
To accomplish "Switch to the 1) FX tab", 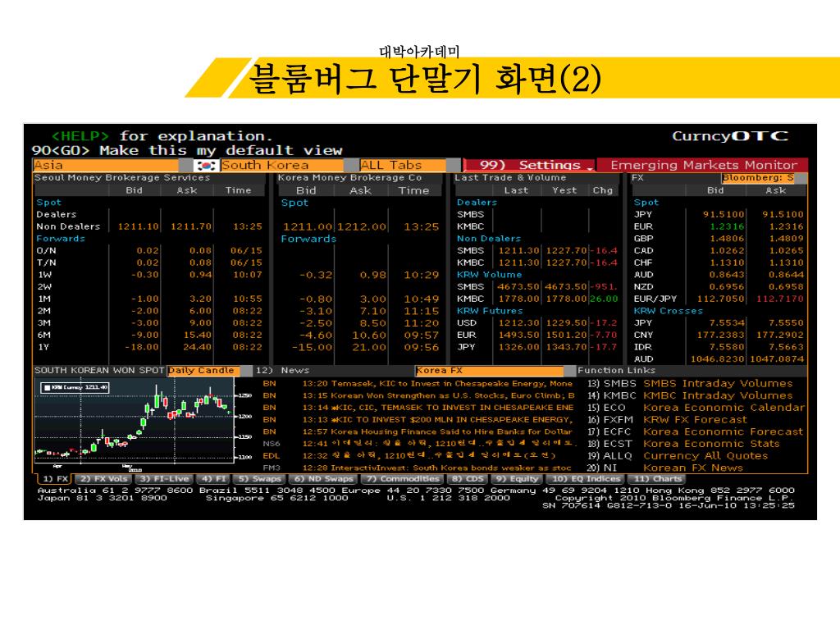I will coord(55,479).
